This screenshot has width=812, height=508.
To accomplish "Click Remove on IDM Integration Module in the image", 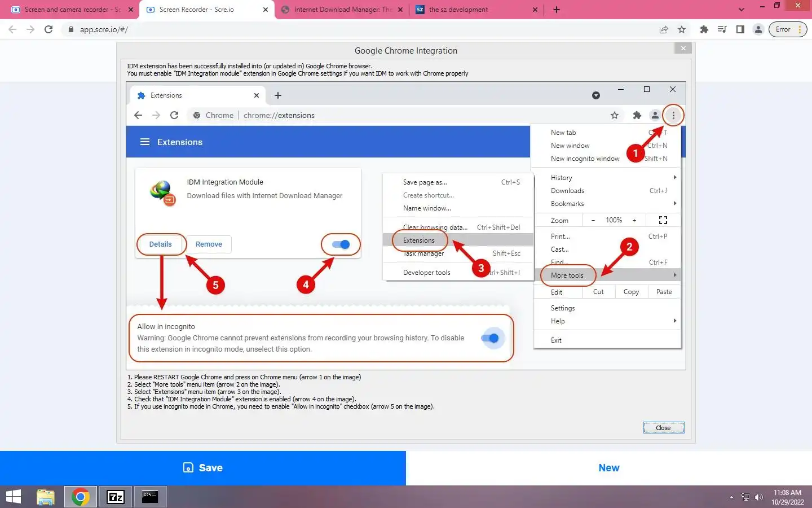I will [x=209, y=244].
